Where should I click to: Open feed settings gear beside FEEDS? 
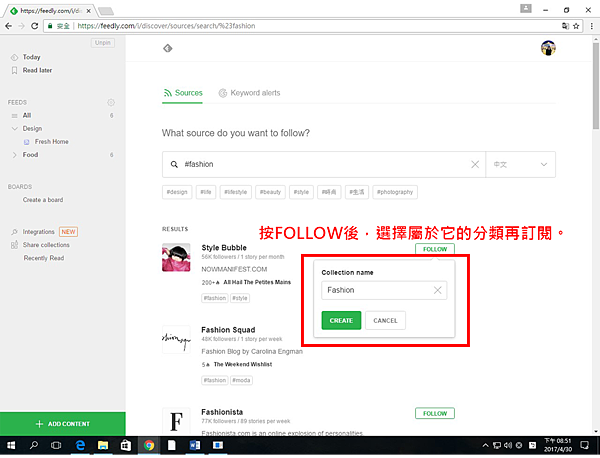(x=111, y=103)
